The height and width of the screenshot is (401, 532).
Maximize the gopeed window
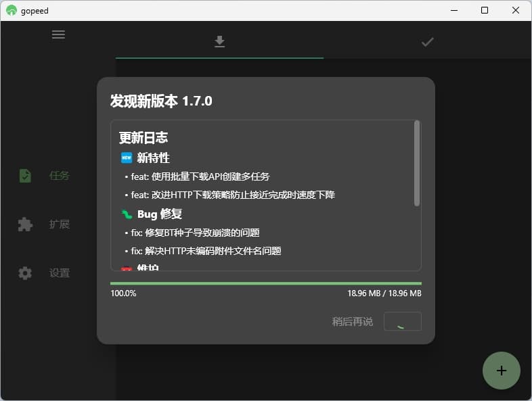point(485,11)
